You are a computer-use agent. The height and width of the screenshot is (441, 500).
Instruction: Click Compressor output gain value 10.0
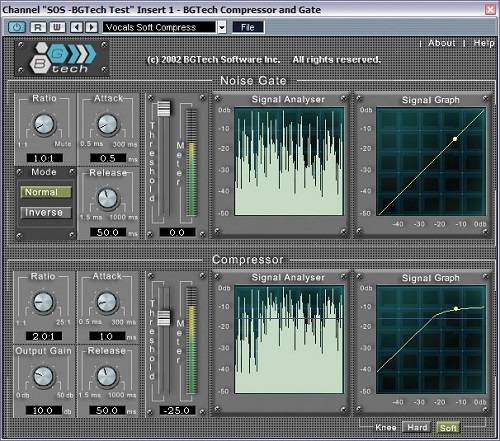44,410
